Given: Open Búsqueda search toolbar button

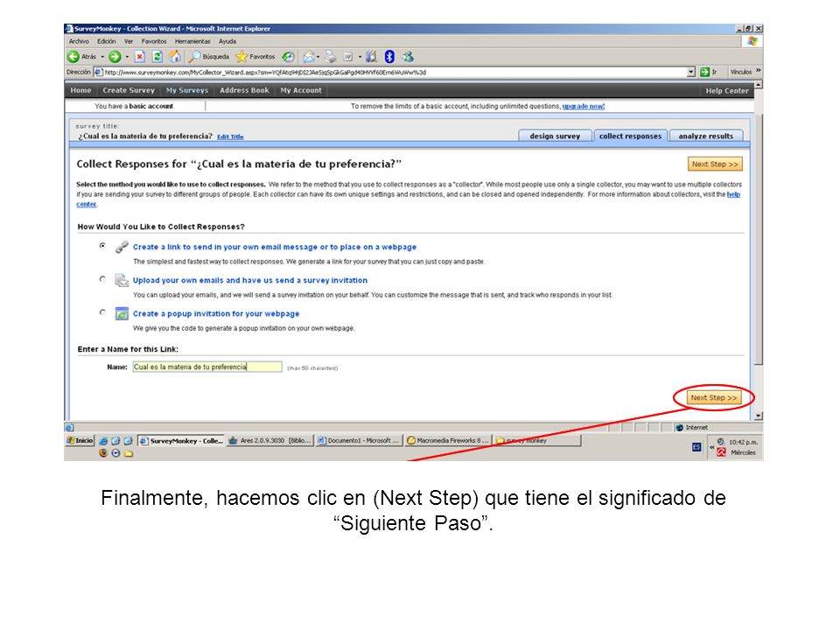Looking at the screenshot, I should coord(209,57).
